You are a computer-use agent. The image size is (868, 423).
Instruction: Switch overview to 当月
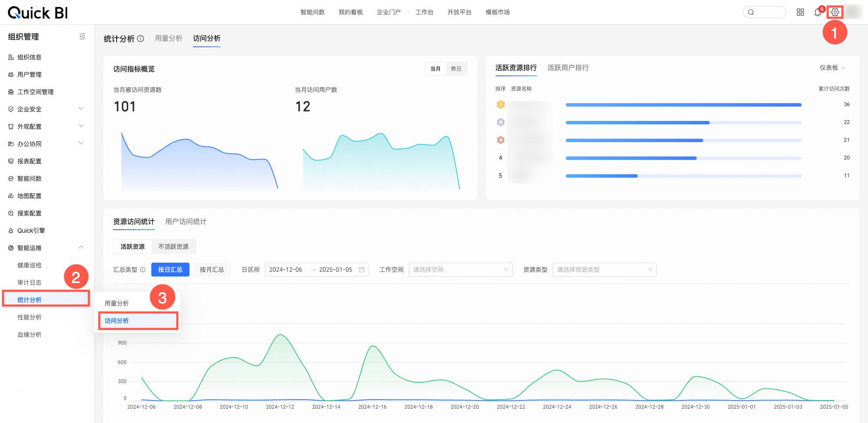click(435, 69)
